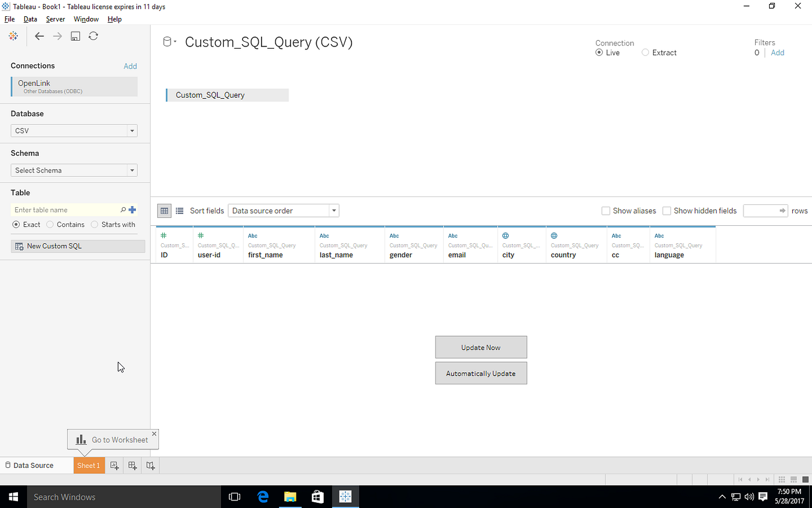Click the refresh data source icon in toolbar
Image resolution: width=812 pixels, height=508 pixels.
[x=93, y=35]
